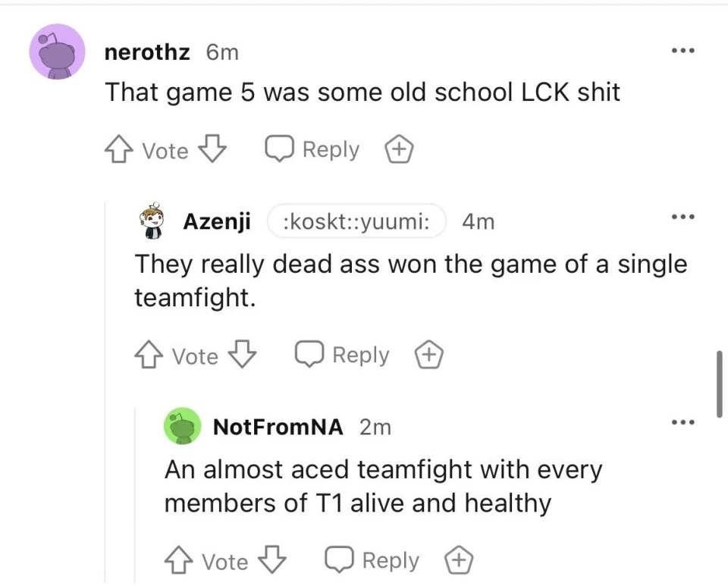Give award to NotFromNA's comment

coord(459,561)
